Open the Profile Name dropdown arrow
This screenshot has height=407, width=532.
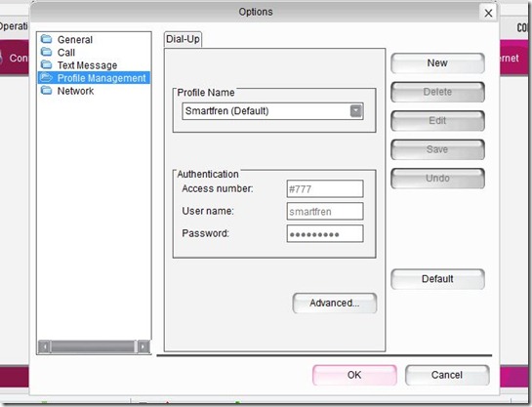coord(356,111)
